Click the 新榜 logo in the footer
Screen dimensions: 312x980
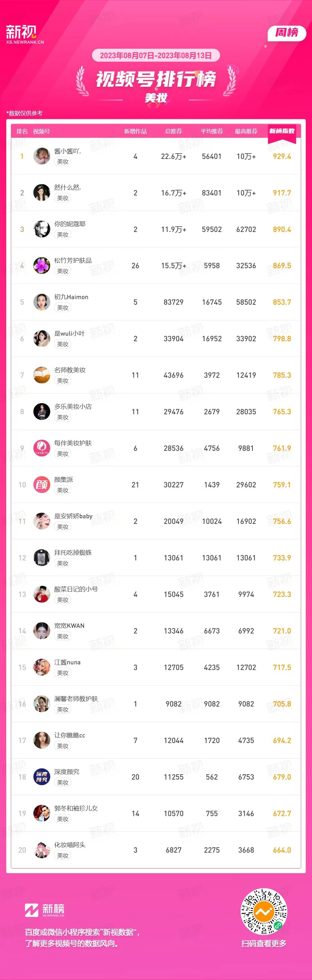[x=45, y=910]
